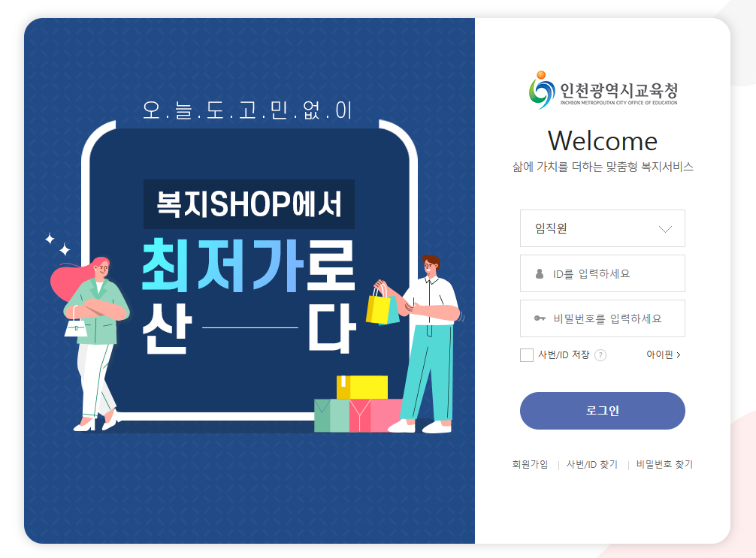Open the question mark help icon
The height and width of the screenshot is (558, 756).
pyautogui.click(x=600, y=355)
